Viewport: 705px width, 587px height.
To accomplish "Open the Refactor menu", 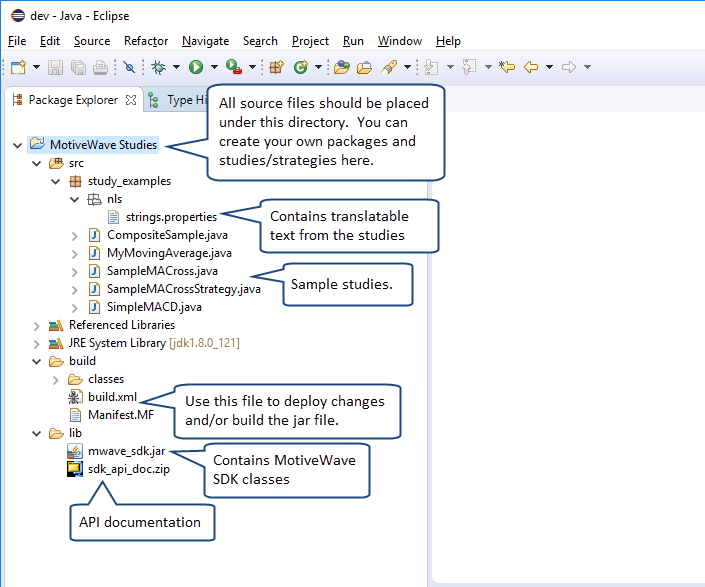I will pos(146,41).
